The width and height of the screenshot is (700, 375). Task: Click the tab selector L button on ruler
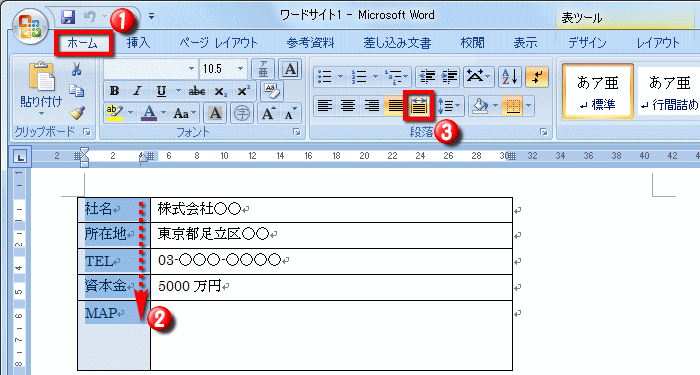[x=20, y=157]
